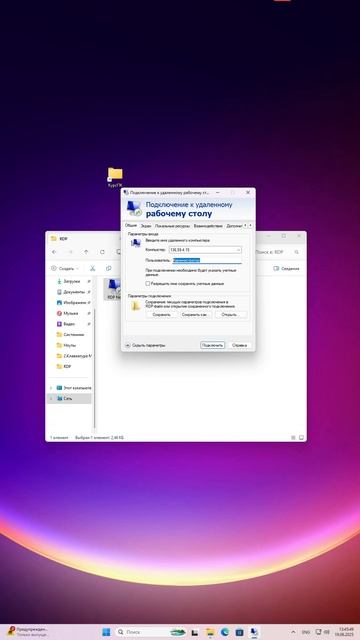
Task: Open Музыка in Explorer sidebar
Action: [x=70, y=313]
